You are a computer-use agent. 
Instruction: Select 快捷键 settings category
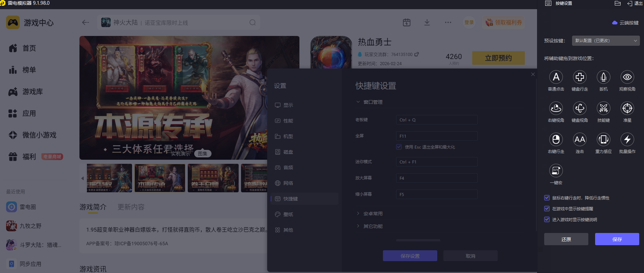coord(305,199)
